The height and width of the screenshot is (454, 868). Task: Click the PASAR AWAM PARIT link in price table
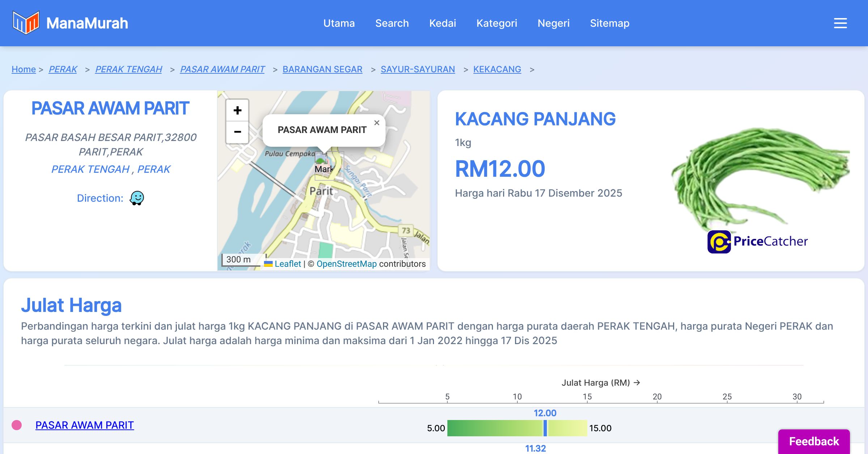(85, 425)
